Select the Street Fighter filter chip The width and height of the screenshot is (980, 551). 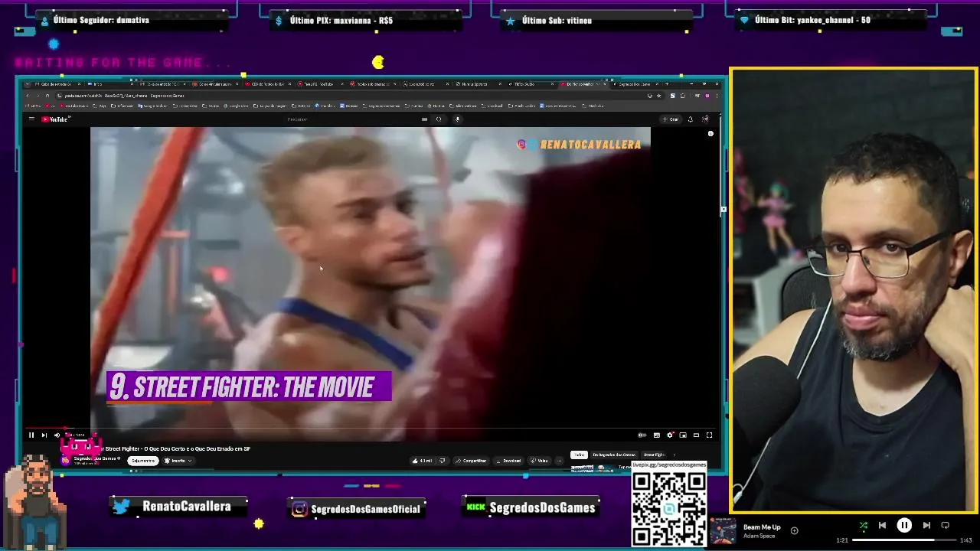(x=654, y=455)
